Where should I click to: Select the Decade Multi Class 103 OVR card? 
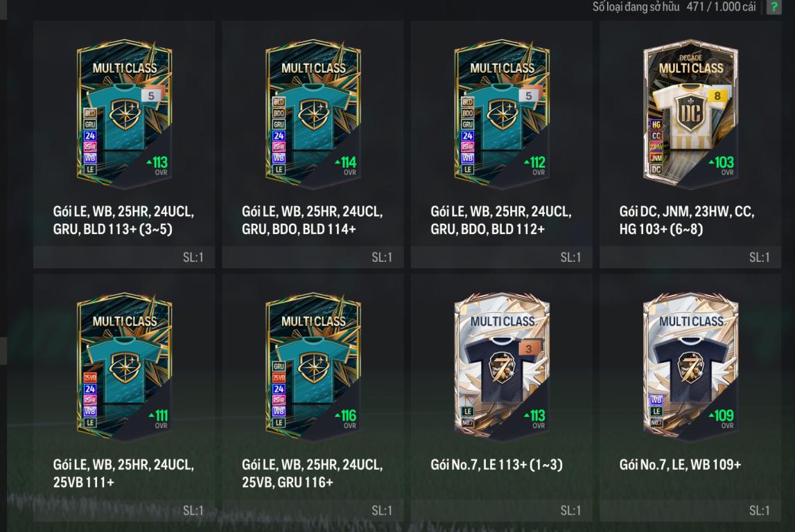(690, 114)
